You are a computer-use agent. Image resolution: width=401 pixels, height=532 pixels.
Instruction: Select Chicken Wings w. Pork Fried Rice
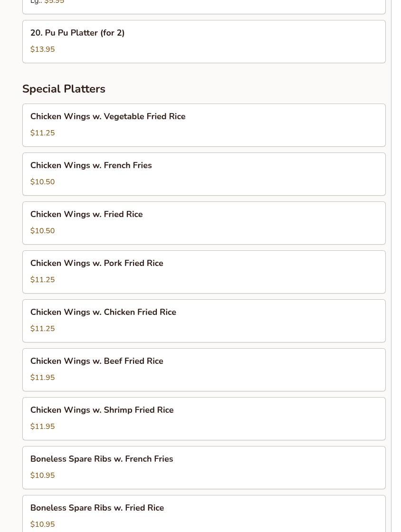[x=97, y=264]
